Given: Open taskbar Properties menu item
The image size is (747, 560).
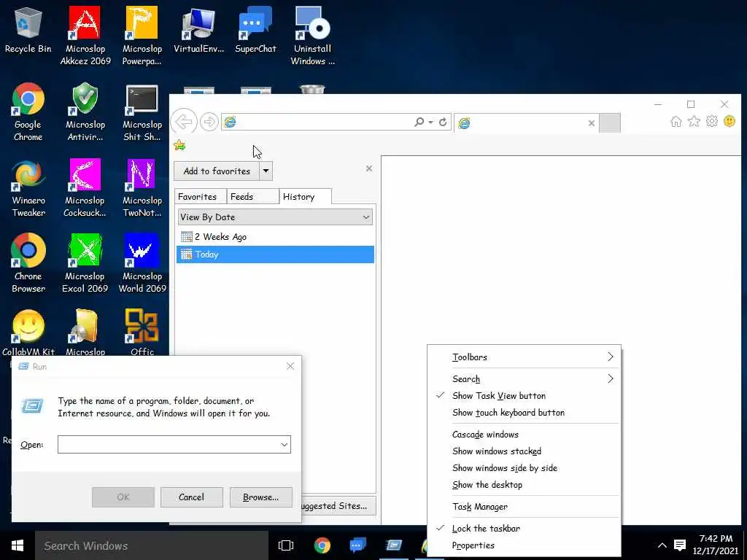Looking at the screenshot, I should pyautogui.click(x=524, y=545).
